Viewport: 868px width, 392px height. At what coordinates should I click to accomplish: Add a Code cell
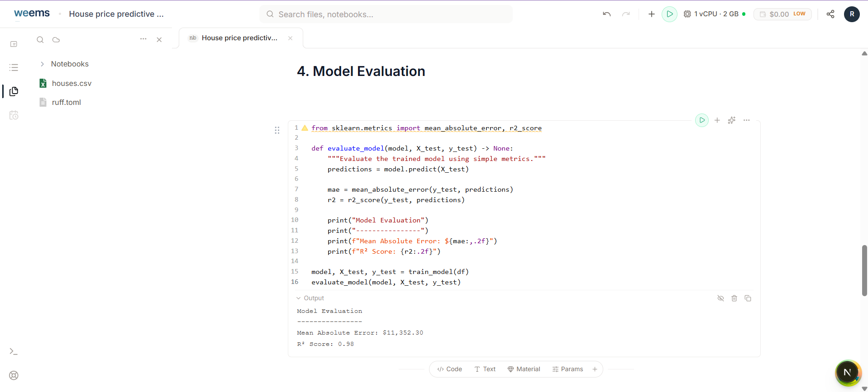(450, 369)
